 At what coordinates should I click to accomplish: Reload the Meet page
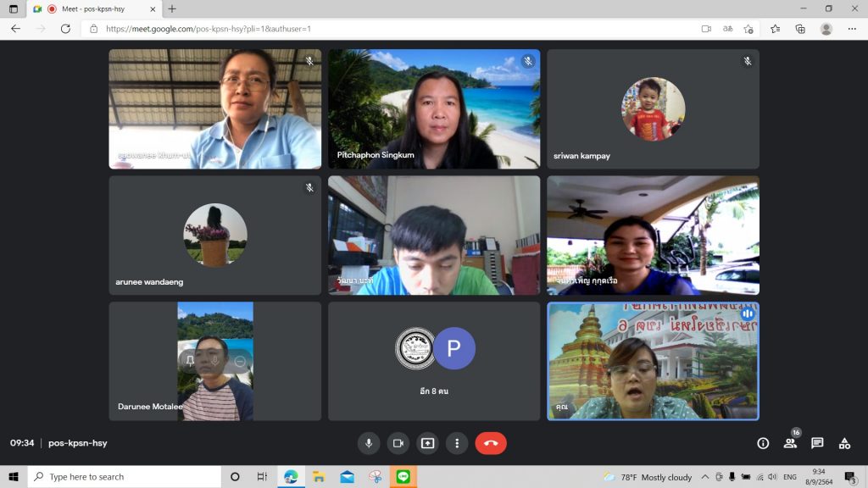[x=65, y=29]
